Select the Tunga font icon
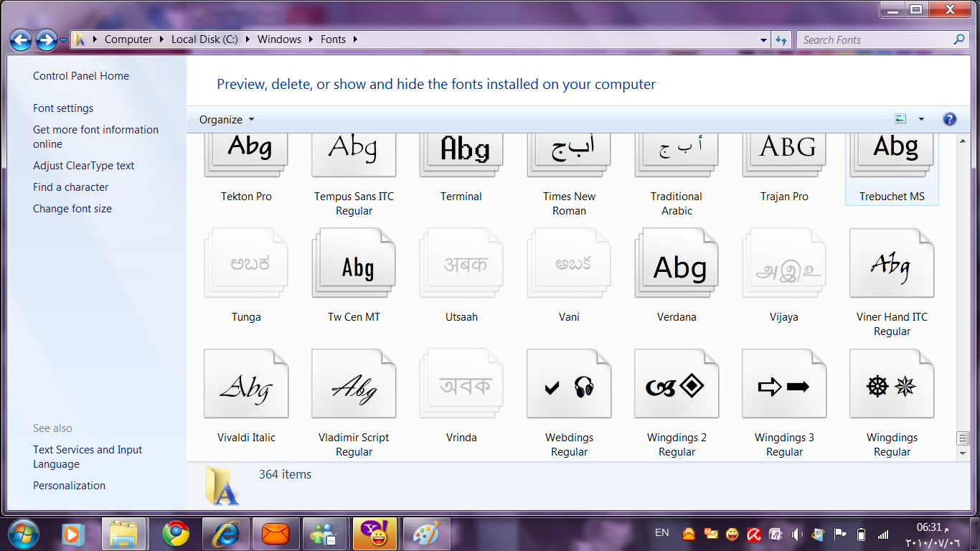980x551 pixels. tap(246, 263)
